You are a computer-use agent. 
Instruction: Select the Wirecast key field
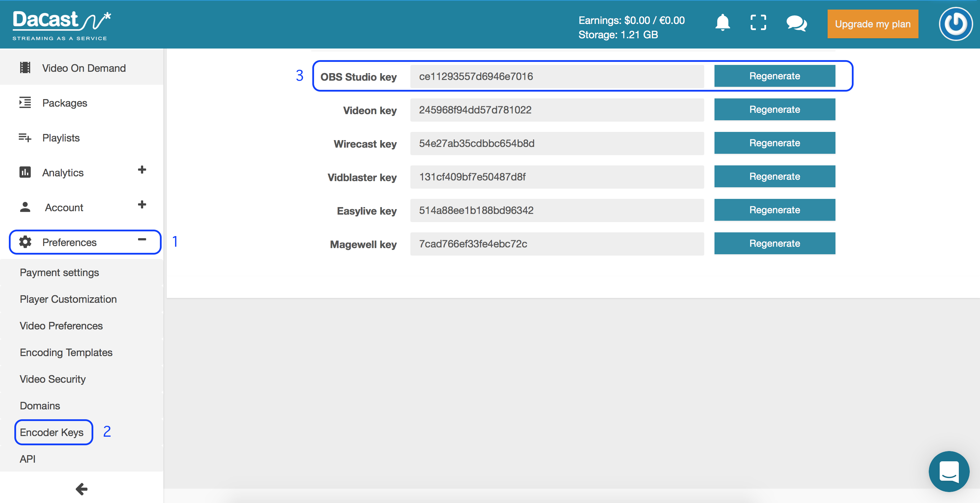pos(557,143)
